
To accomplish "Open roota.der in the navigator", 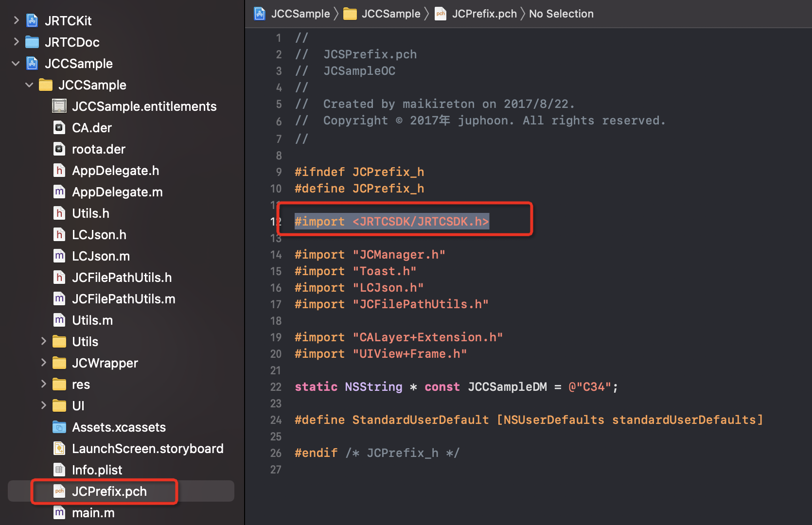I will pos(99,149).
